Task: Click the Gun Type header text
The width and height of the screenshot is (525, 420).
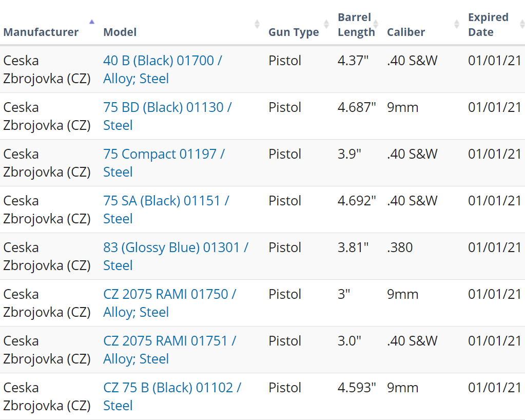Action: pos(294,32)
